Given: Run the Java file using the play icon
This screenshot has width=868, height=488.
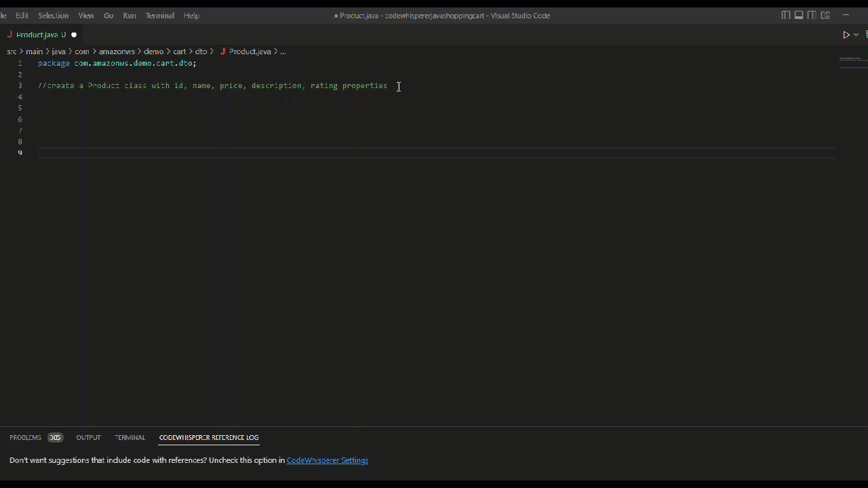Looking at the screenshot, I should point(846,35).
